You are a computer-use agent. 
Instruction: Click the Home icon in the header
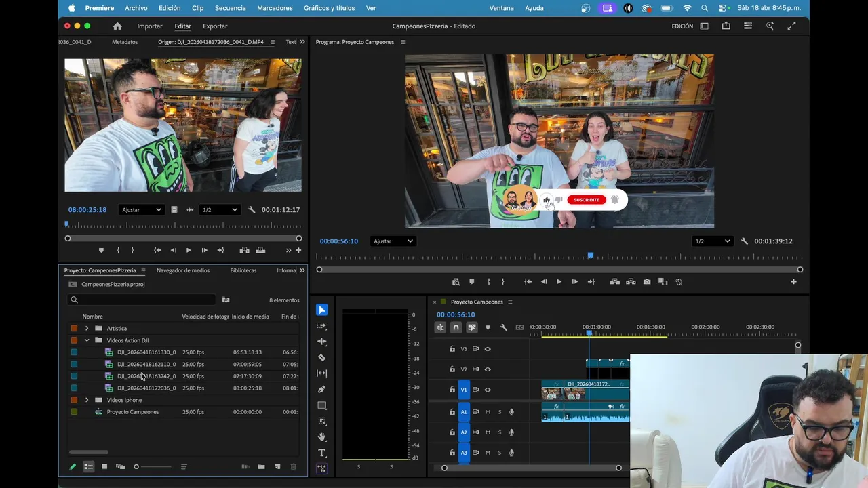[x=117, y=26]
